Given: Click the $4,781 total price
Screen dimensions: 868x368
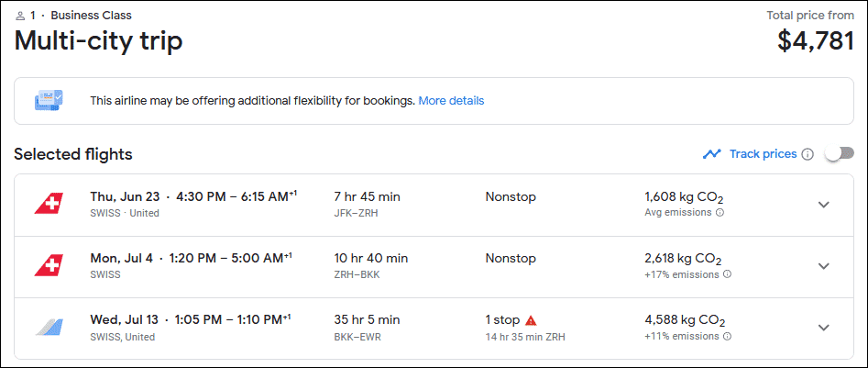Looking at the screenshot, I should tap(815, 41).
